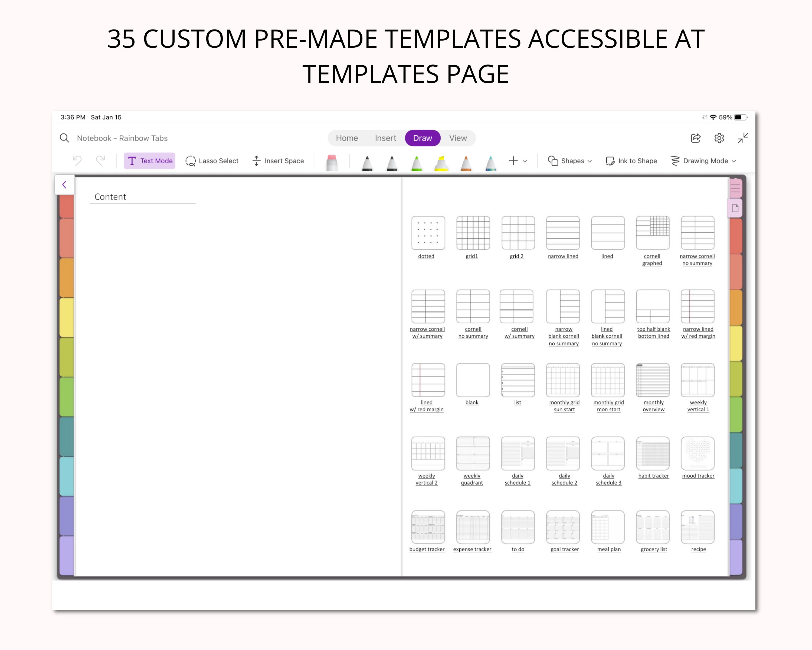
Task: Open the mood tracker template
Action: (698, 453)
